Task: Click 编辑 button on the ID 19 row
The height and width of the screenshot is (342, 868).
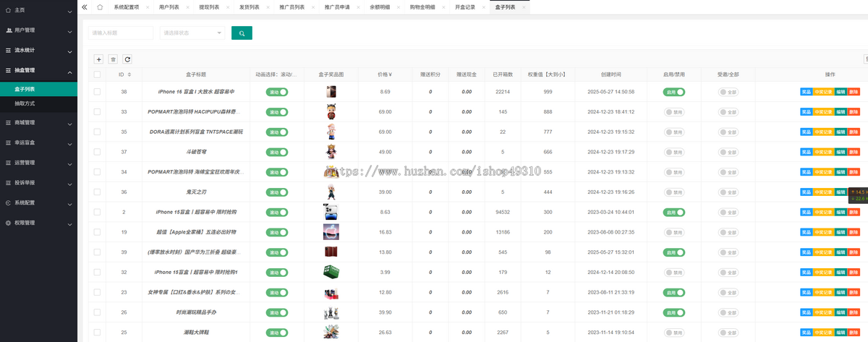Action: [x=841, y=232]
